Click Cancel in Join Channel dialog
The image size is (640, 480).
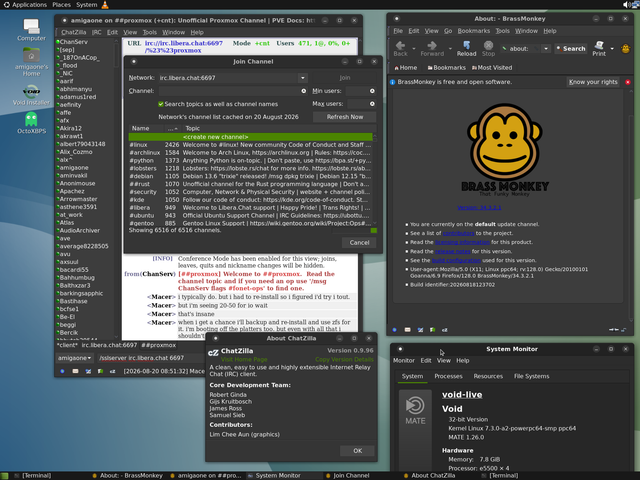pos(359,242)
